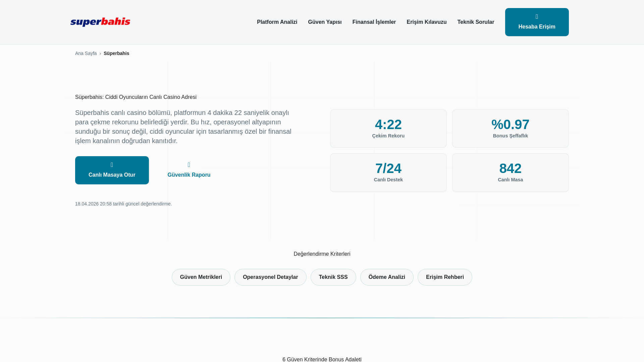Select the Güven Metrikleri pill
The width and height of the screenshot is (644, 362).
click(x=201, y=277)
